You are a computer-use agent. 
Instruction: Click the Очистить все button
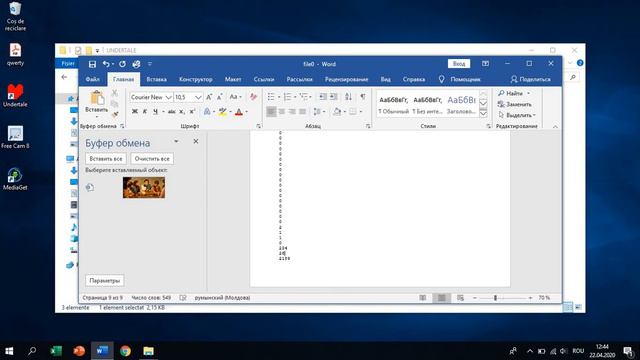pyautogui.click(x=152, y=159)
